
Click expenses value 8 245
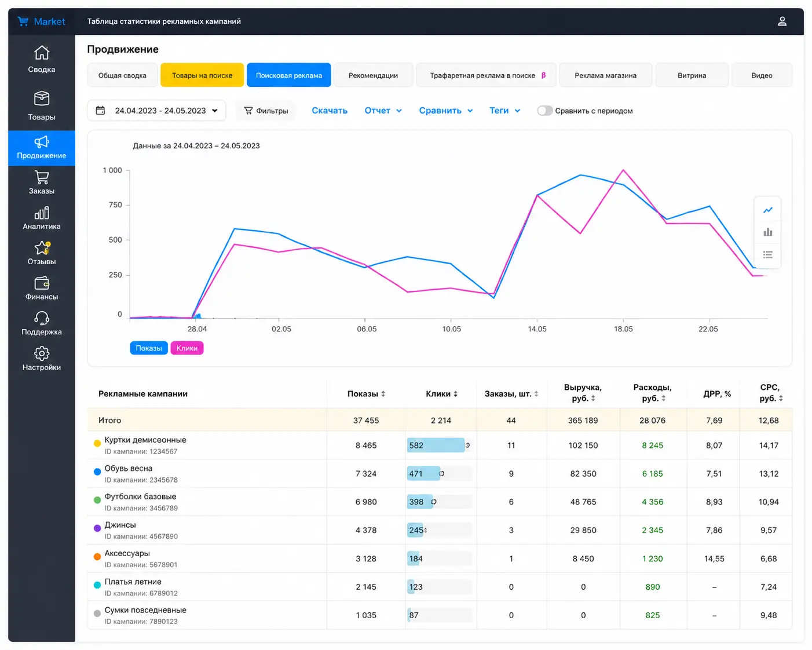[x=652, y=445]
